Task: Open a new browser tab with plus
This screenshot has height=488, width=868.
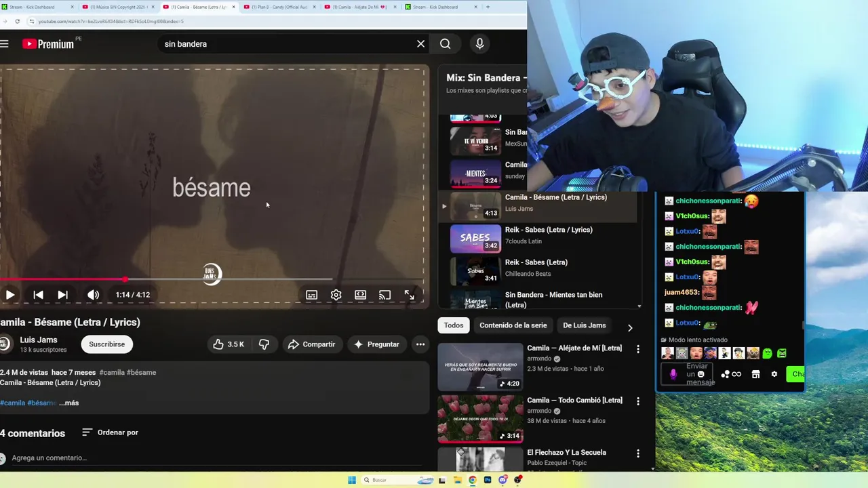Action: [x=488, y=7]
